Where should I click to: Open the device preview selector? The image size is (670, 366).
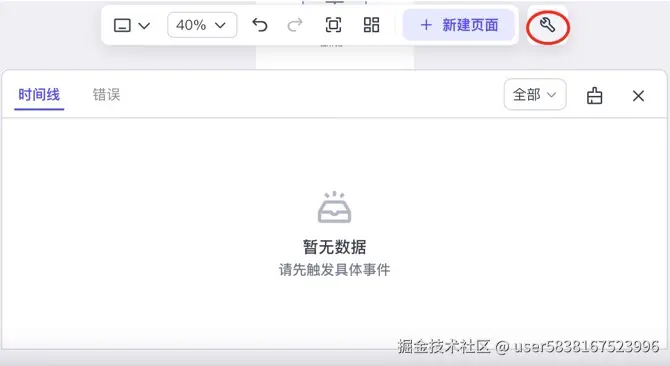(132, 26)
